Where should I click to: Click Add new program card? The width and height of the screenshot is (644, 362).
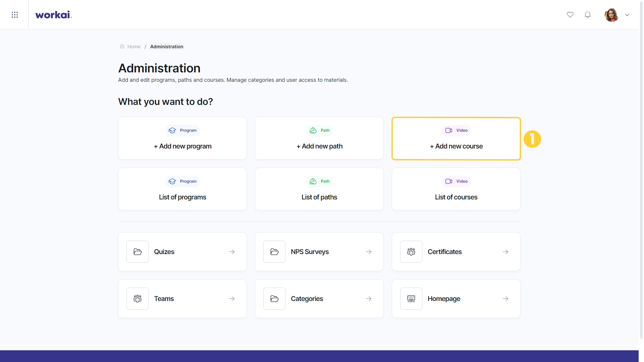click(182, 138)
